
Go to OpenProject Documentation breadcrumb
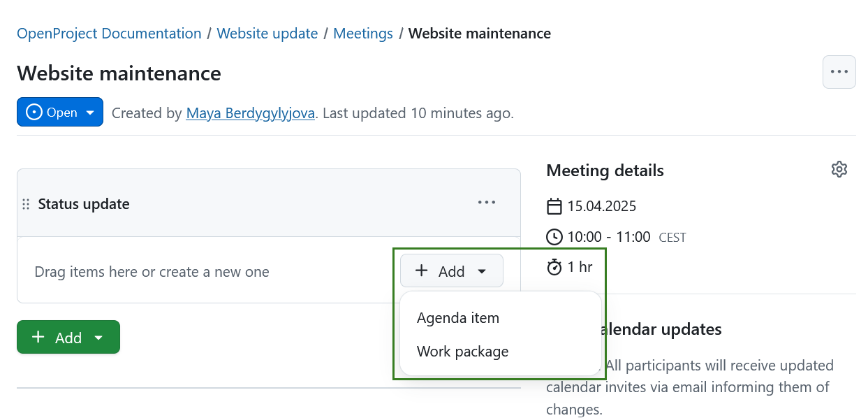pos(109,34)
